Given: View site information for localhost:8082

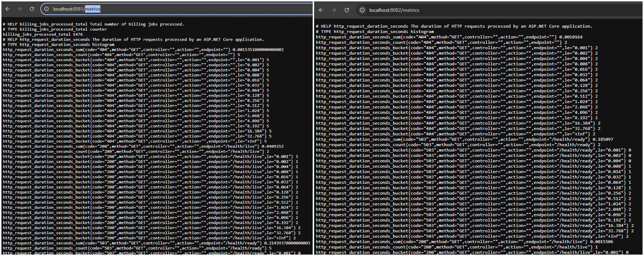Looking at the screenshot, I should (362, 10).
